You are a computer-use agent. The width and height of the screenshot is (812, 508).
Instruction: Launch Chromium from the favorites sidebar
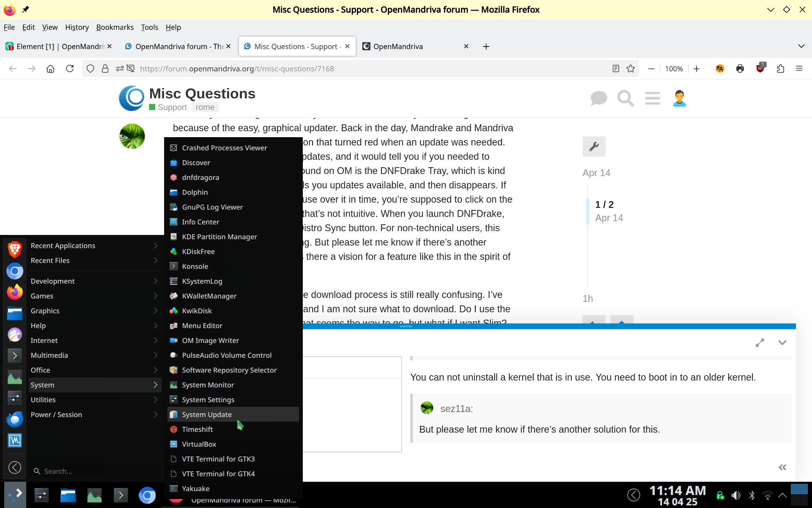[15, 271]
